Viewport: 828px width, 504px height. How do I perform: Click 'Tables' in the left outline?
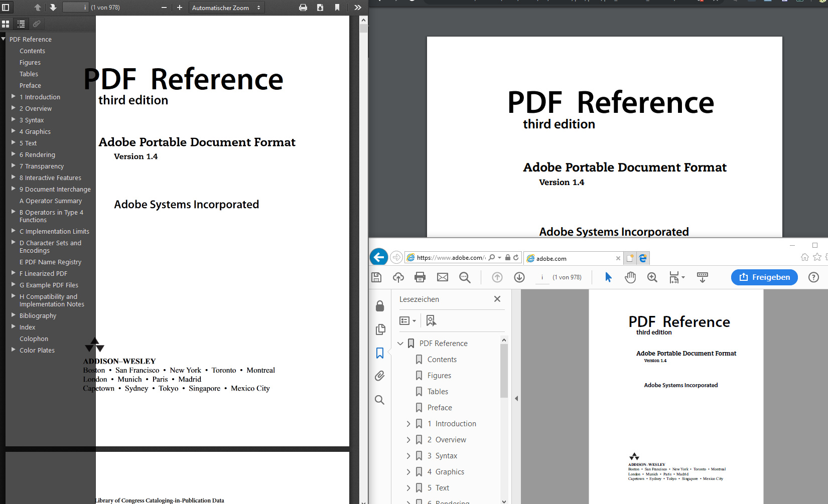pyautogui.click(x=29, y=74)
